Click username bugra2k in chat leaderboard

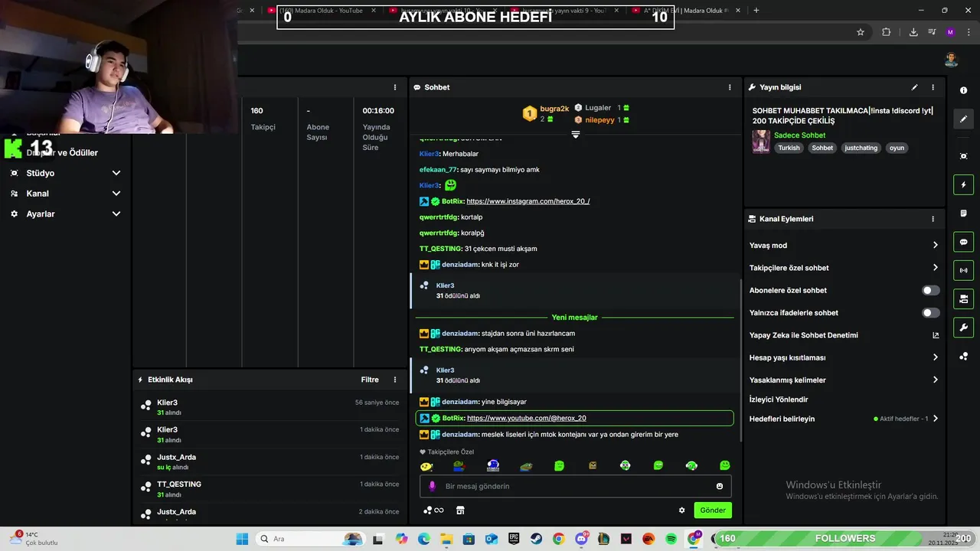(x=554, y=109)
